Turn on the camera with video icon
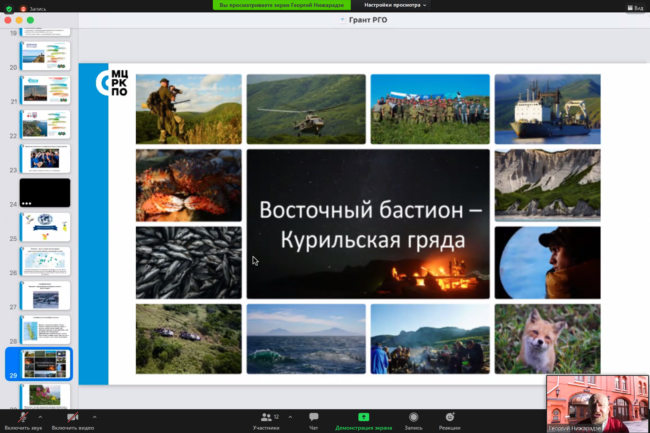This screenshot has height=433, width=650. coord(73,417)
